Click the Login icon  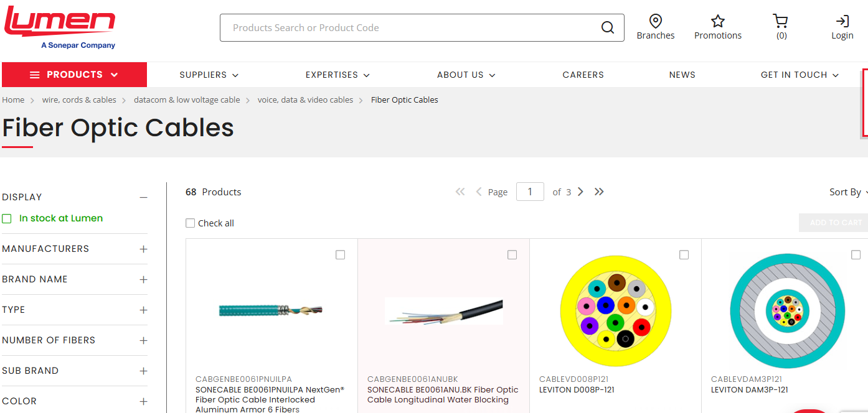tap(842, 22)
